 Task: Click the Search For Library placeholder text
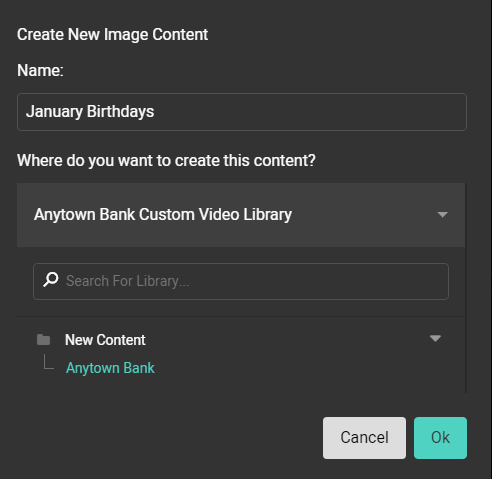click(128, 281)
